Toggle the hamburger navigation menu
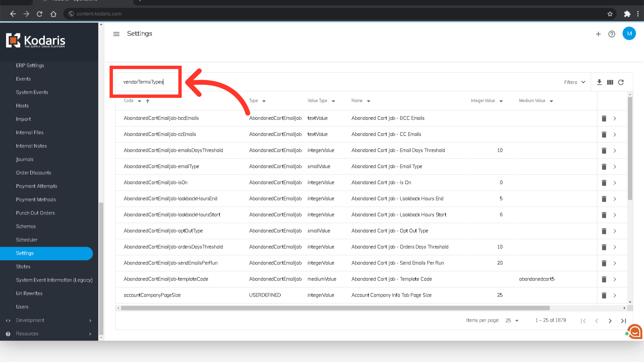Screen dimensions: 644x362 tap(116, 34)
